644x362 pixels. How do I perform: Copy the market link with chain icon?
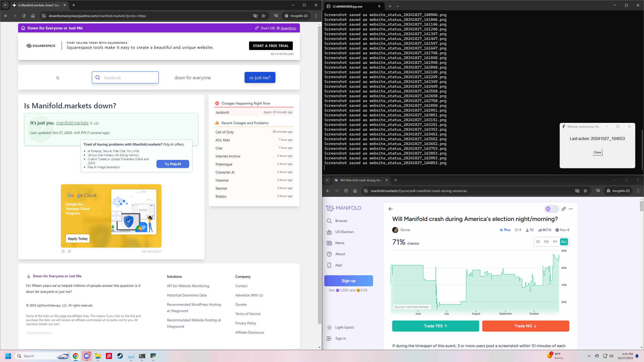pos(564,209)
